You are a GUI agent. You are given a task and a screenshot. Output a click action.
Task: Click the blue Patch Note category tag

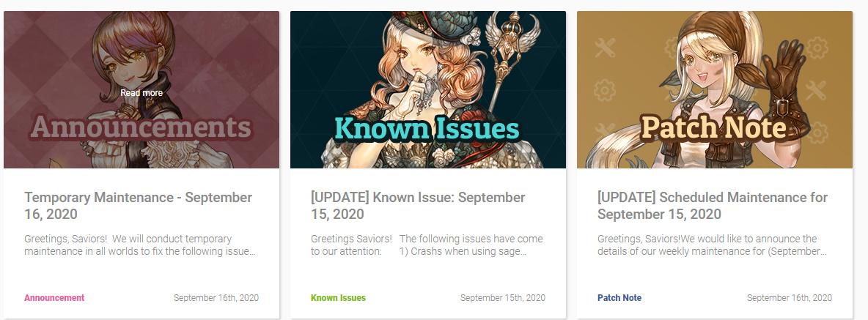tap(619, 298)
